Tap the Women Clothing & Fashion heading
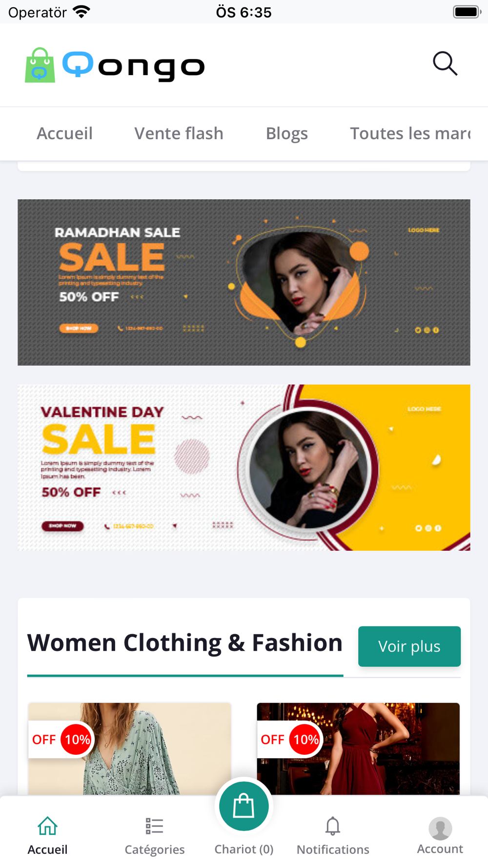 coord(185,642)
